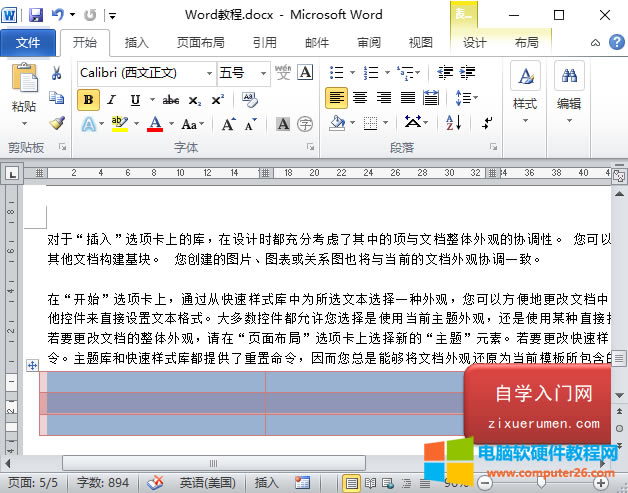Viewport: 628px width, 493px height.
Task: Toggle 插入 insert mode in status bar
Action: 266,483
